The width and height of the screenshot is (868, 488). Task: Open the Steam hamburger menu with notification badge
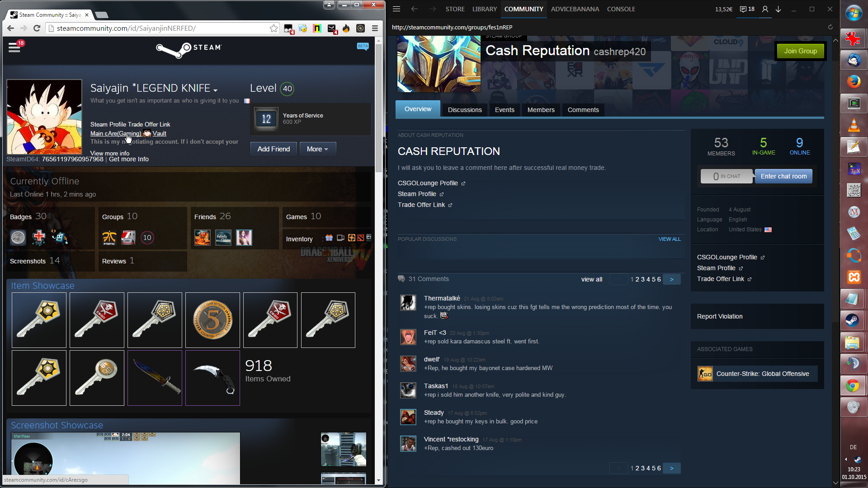[14, 47]
